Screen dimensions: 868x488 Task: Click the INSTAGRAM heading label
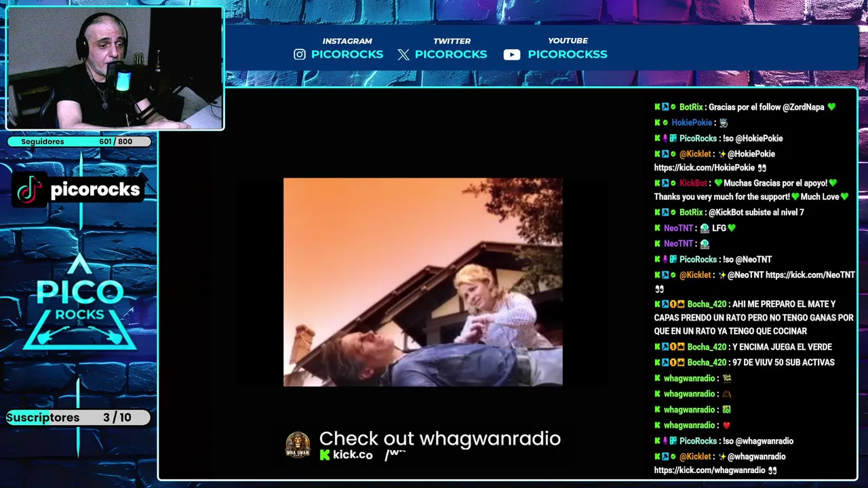[347, 41]
